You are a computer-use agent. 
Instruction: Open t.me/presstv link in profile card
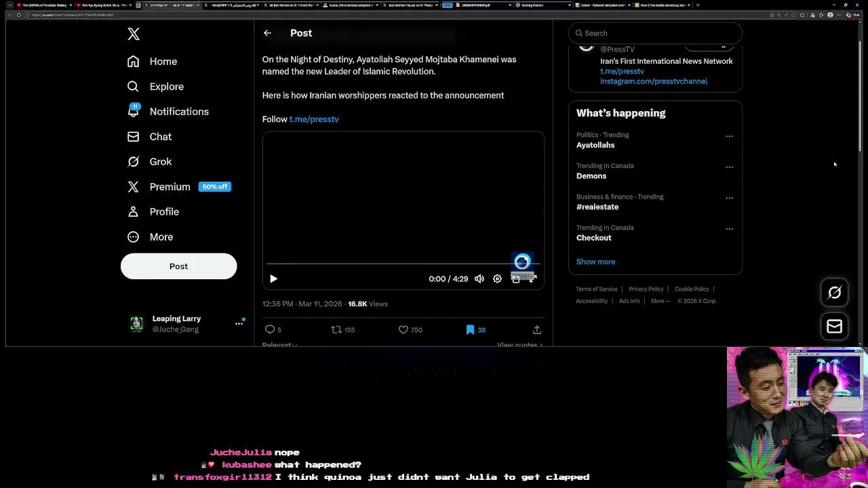click(x=622, y=71)
